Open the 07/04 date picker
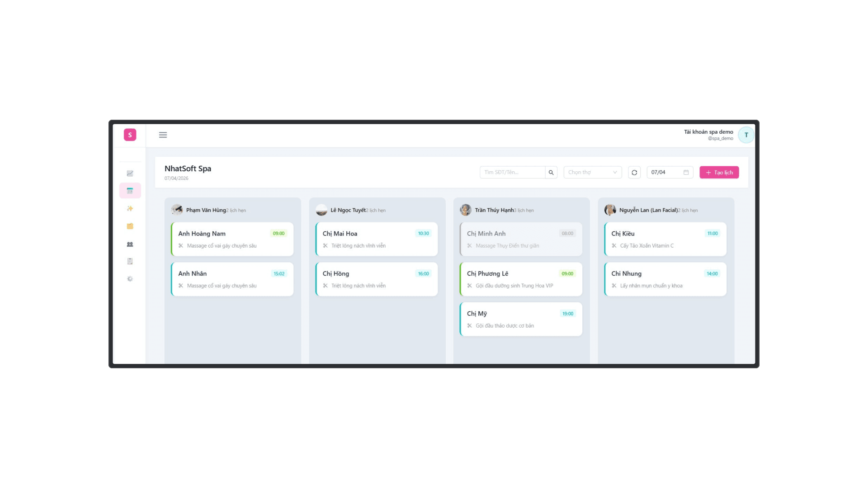Image resolution: width=868 pixels, height=488 pixels. tap(669, 173)
